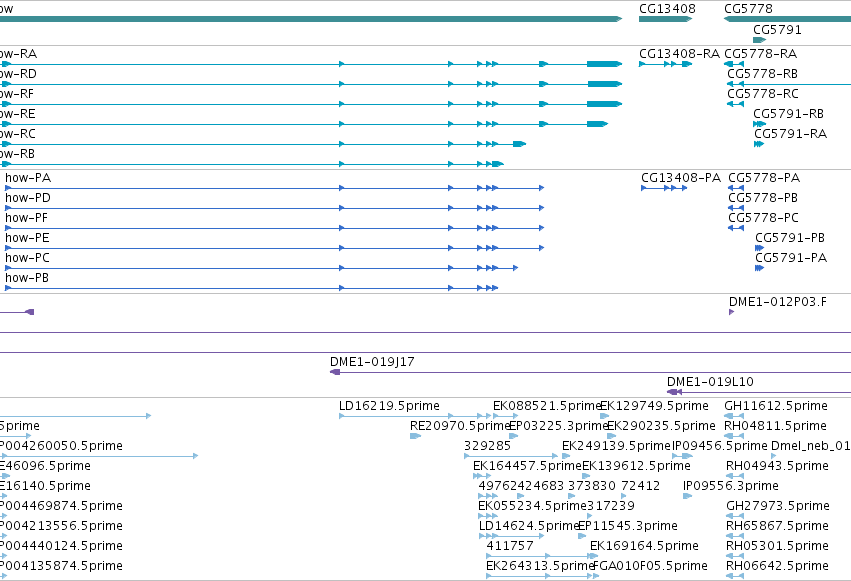Open the LD14624.5prime EST label
The image size is (851, 581).
(529, 526)
